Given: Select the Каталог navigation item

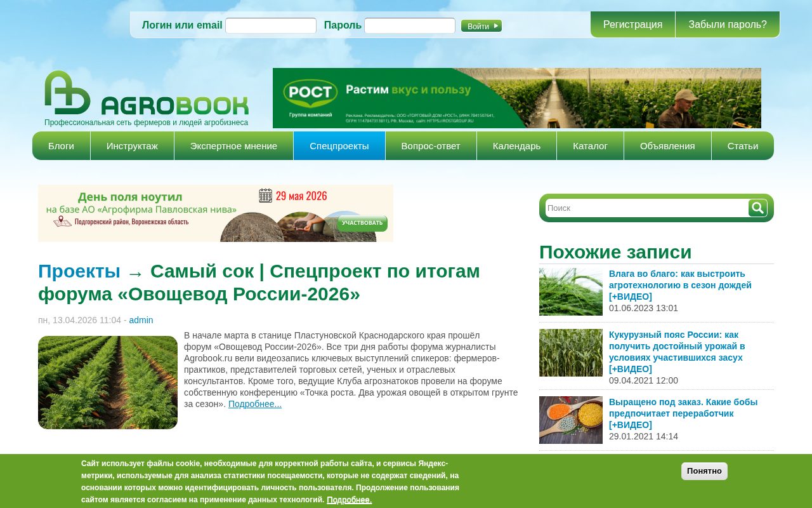Looking at the screenshot, I should coord(590,145).
